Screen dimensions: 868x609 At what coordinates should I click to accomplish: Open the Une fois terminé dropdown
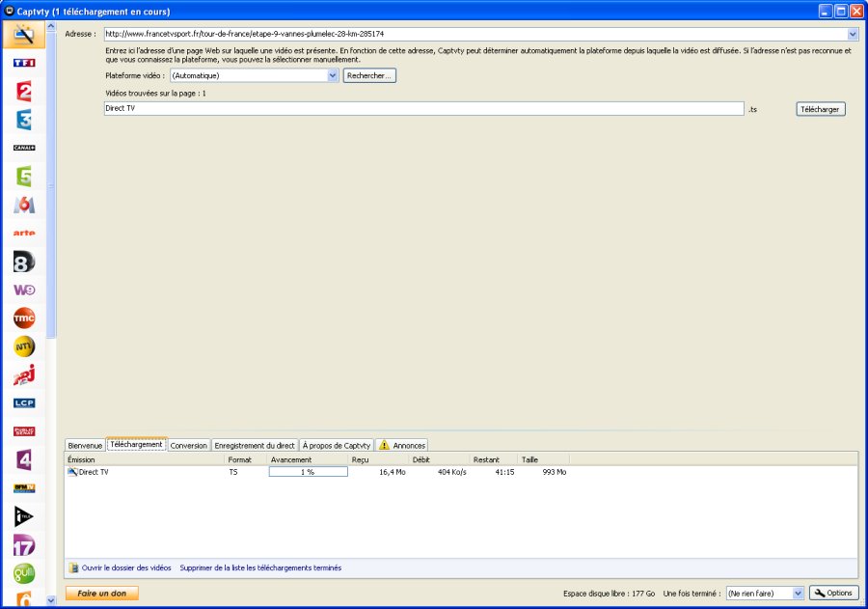[x=798, y=593]
